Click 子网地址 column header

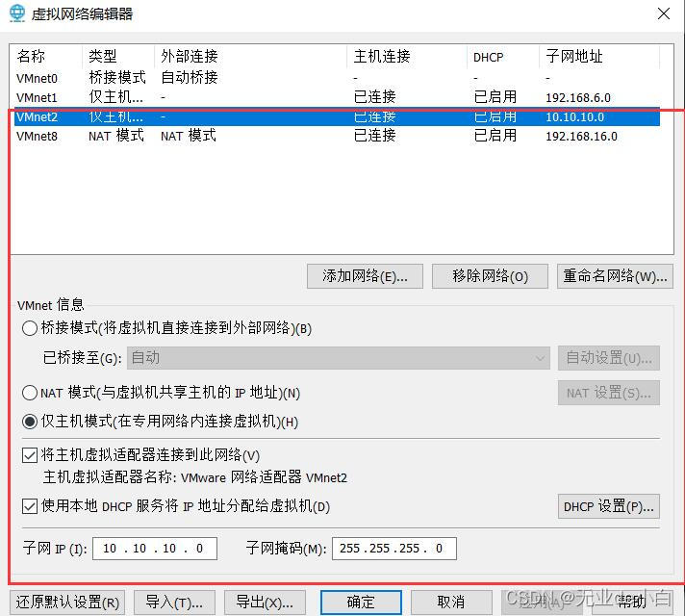point(599,57)
